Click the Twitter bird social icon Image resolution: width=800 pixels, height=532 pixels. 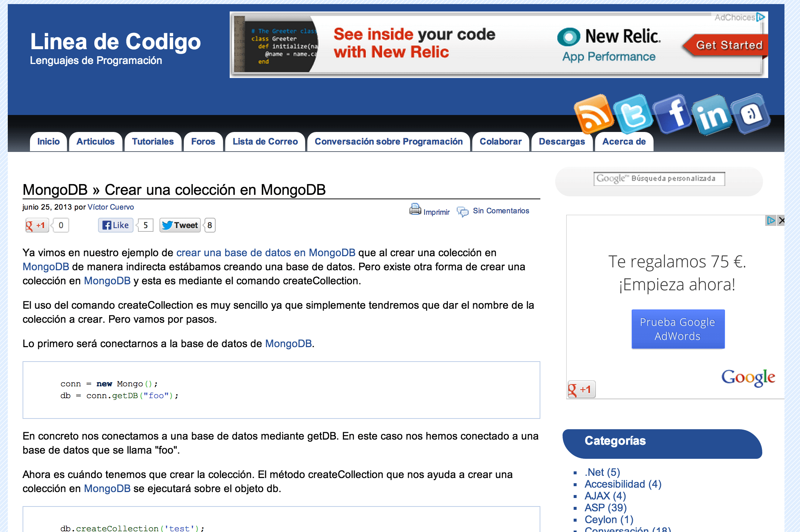[x=633, y=113]
